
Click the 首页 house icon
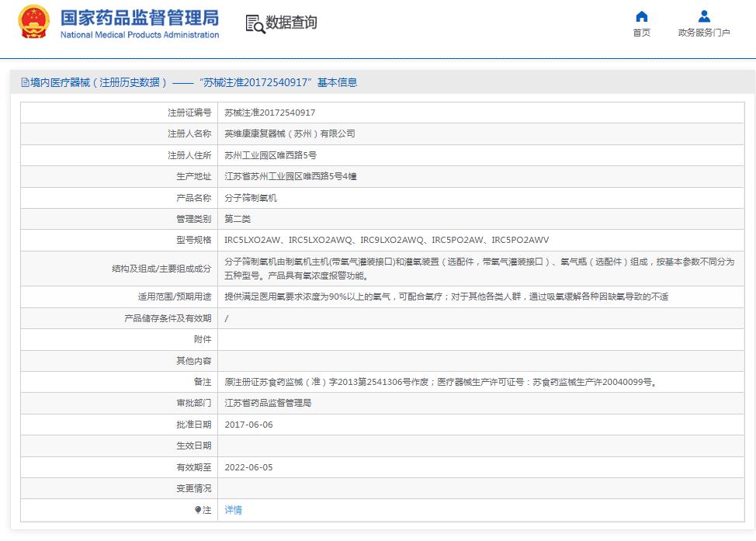[641, 16]
